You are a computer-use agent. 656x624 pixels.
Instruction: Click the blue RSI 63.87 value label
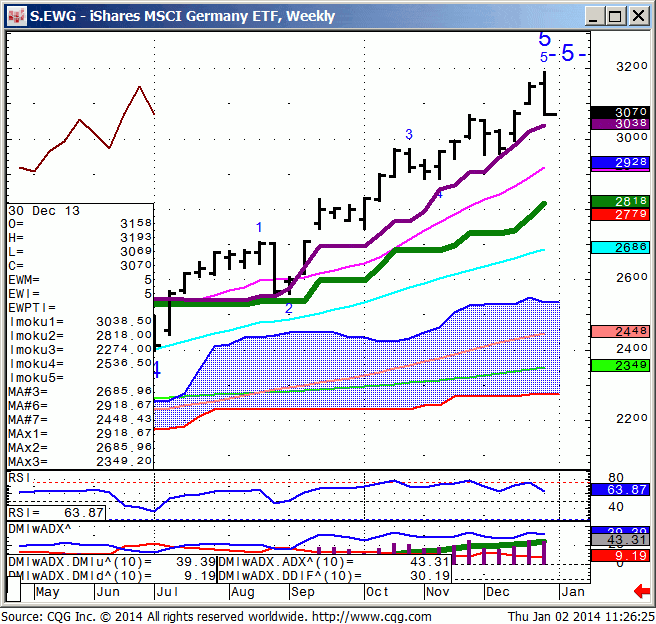pyautogui.click(x=620, y=490)
